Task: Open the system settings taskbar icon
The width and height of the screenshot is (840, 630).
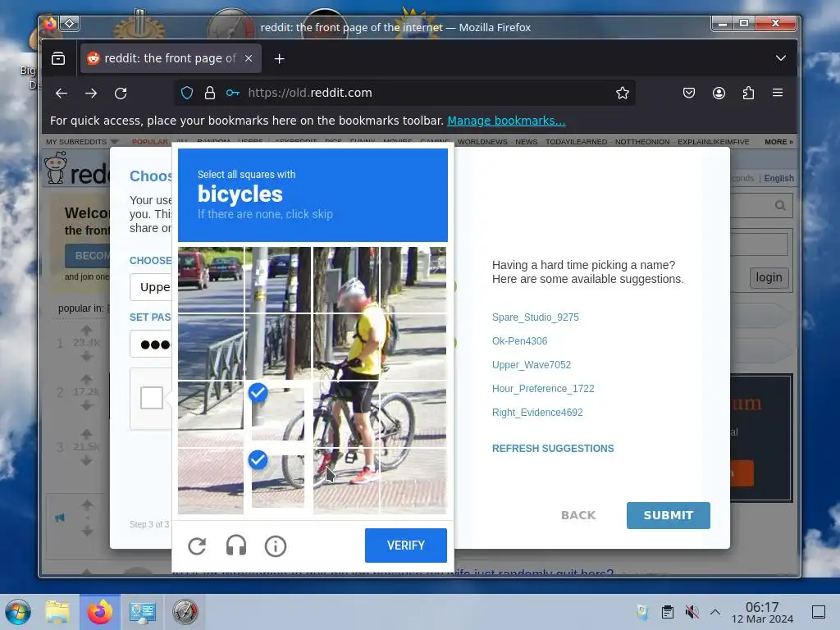Action: pyautogui.click(x=143, y=612)
